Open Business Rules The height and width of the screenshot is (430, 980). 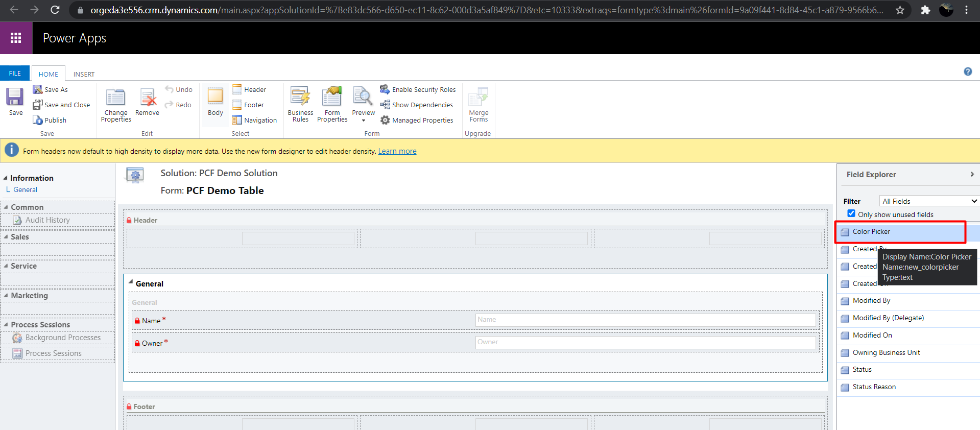(300, 97)
